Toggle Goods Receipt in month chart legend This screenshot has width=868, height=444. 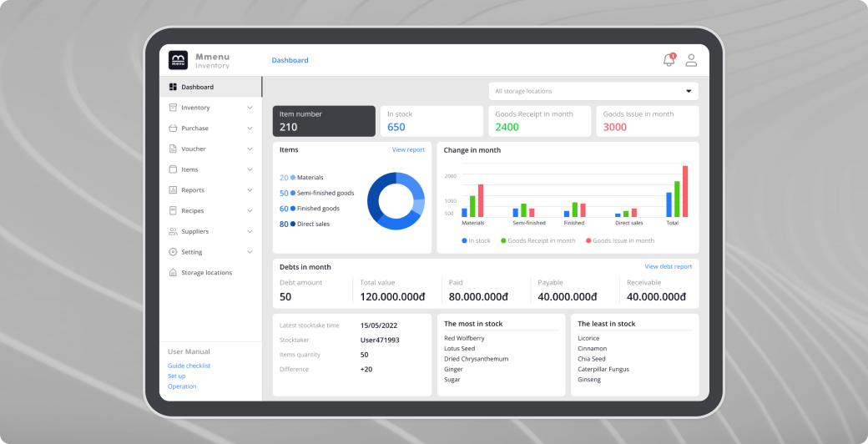point(537,240)
